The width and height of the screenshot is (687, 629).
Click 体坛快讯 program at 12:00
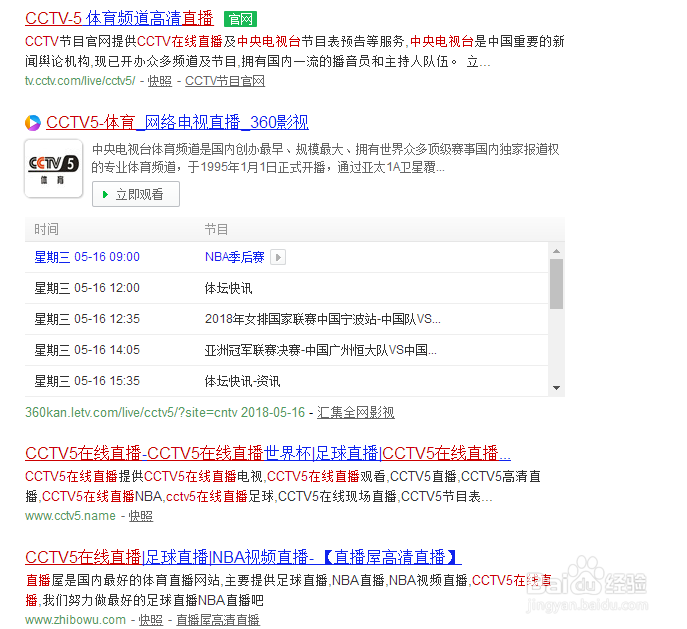pyautogui.click(x=228, y=288)
